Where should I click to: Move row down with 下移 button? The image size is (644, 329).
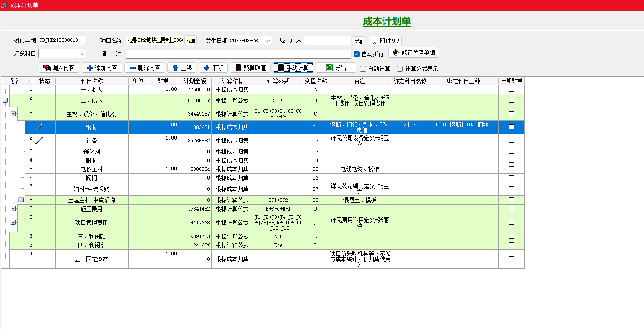[x=213, y=68]
